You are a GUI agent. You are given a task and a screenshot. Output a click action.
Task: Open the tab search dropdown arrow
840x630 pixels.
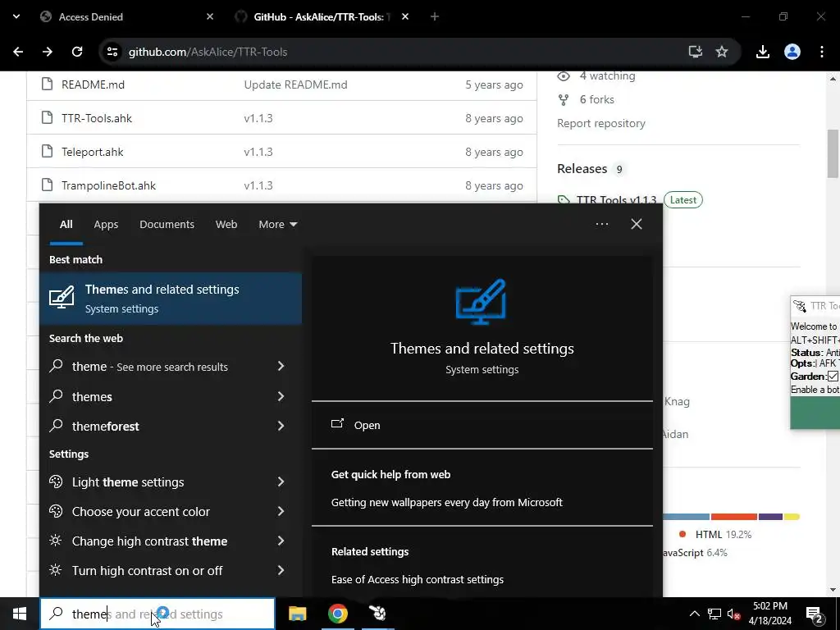(16, 16)
